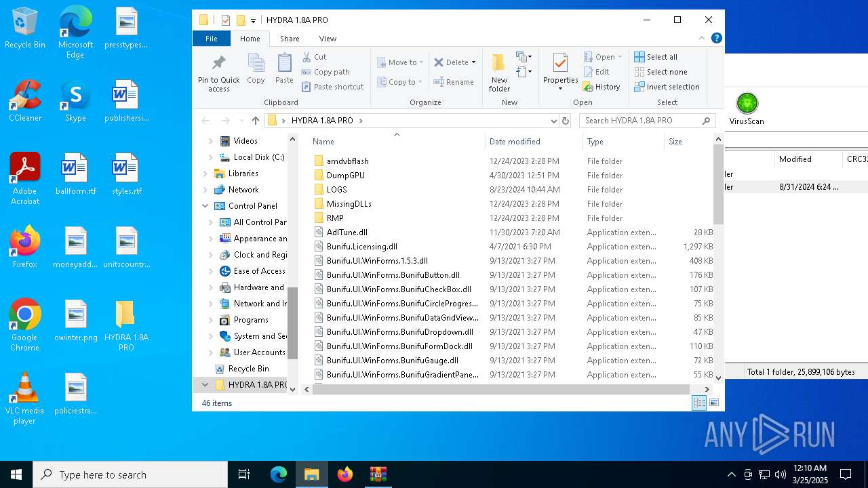Click Copy path in ribbon

point(325,72)
